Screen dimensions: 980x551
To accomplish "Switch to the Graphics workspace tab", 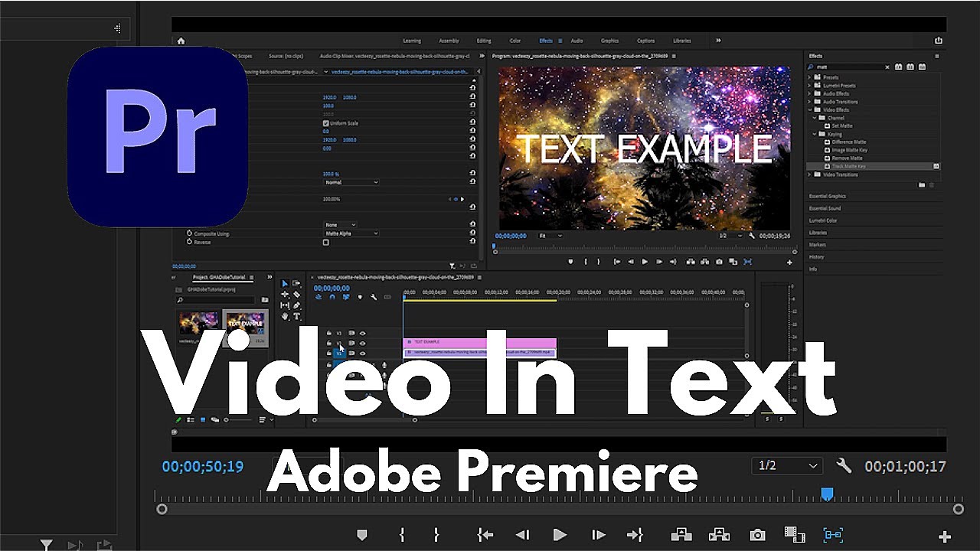I will coord(609,41).
